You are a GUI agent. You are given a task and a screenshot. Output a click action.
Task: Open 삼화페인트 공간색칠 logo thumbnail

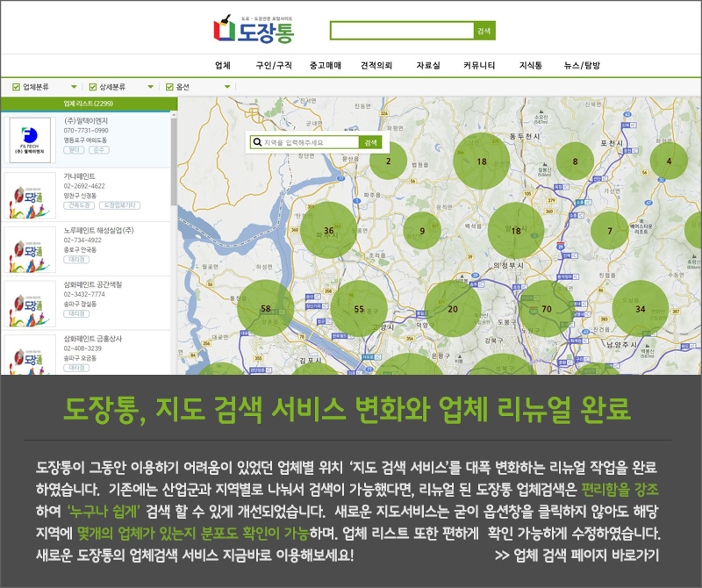(x=30, y=304)
